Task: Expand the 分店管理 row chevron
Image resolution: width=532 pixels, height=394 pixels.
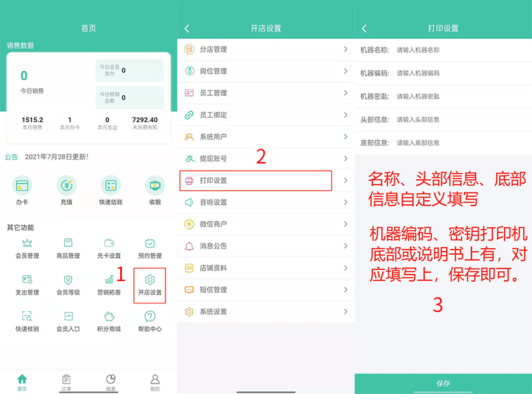Action: tap(345, 49)
